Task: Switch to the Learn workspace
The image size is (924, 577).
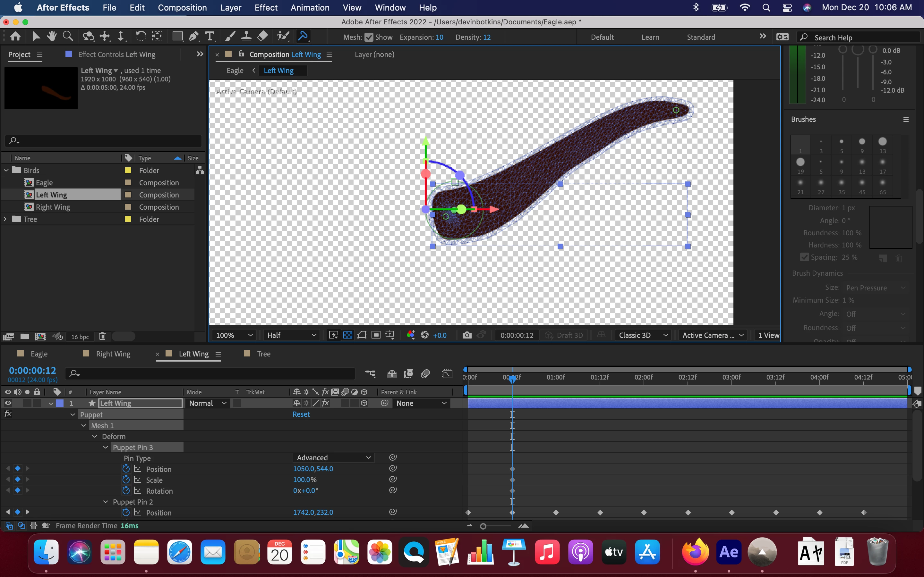Action: [x=650, y=38]
